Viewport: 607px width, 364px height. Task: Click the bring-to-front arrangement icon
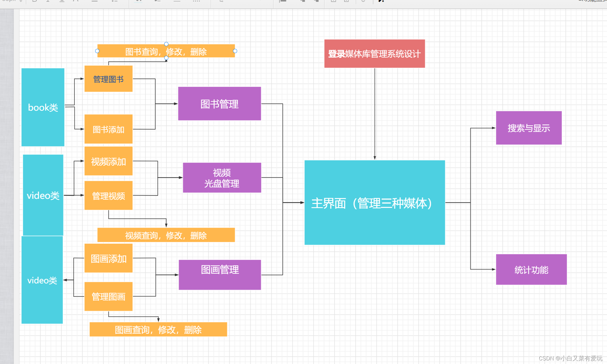[x=303, y=1]
